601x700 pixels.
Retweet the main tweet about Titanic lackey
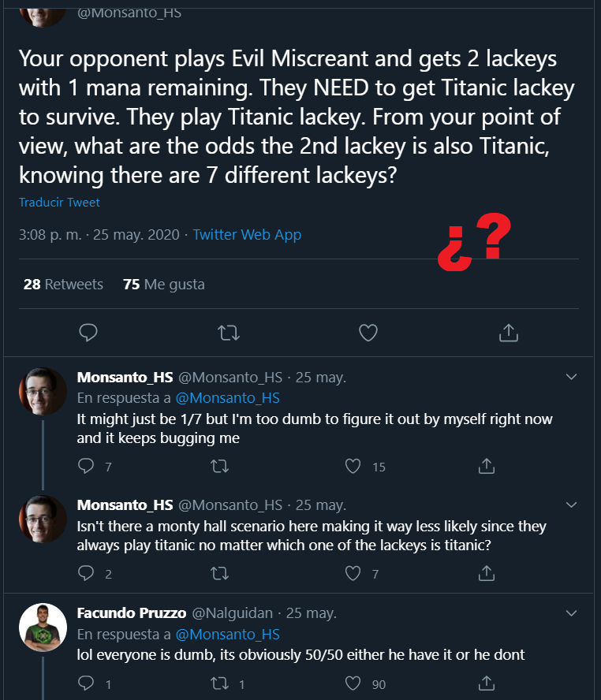(229, 333)
